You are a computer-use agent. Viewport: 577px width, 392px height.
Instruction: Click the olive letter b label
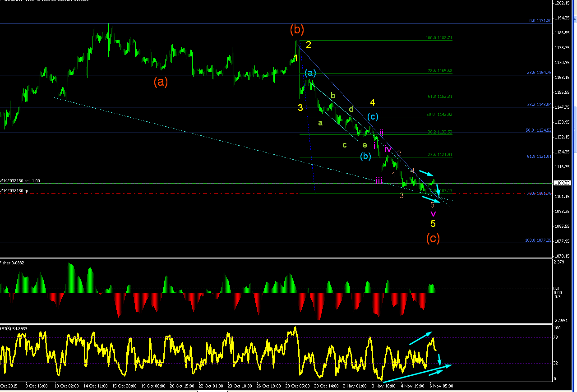coord(333,95)
